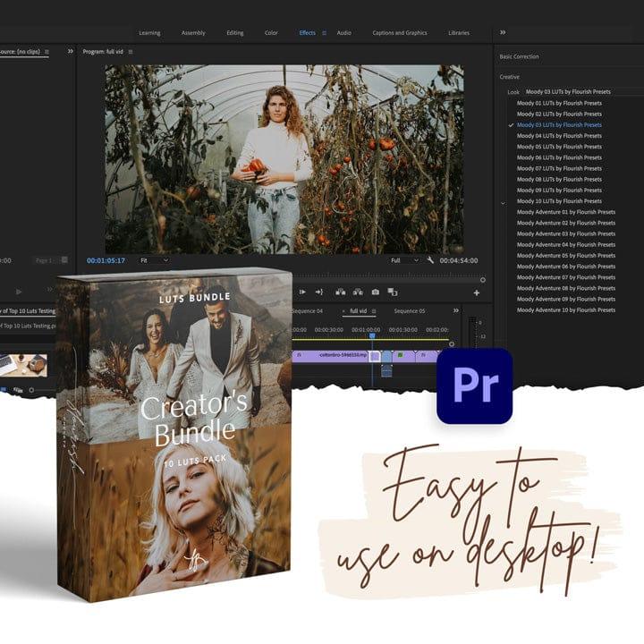Click the Lift button in program monitor
The width and height of the screenshot is (644, 644).
340,292
